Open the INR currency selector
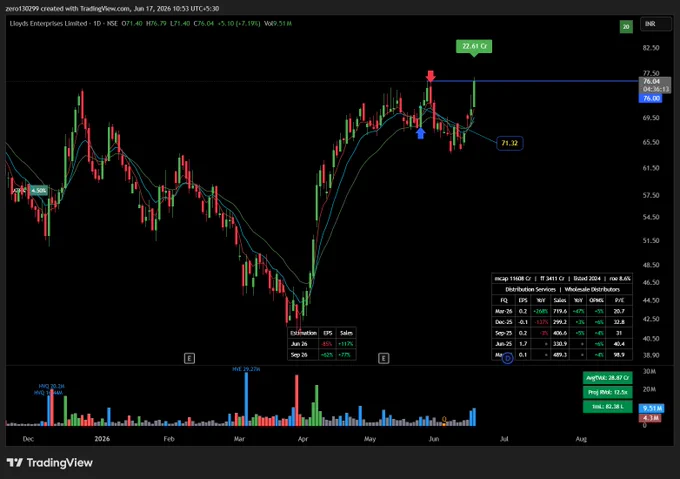The width and height of the screenshot is (680, 479). pyautogui.click(x=655, y=24)
